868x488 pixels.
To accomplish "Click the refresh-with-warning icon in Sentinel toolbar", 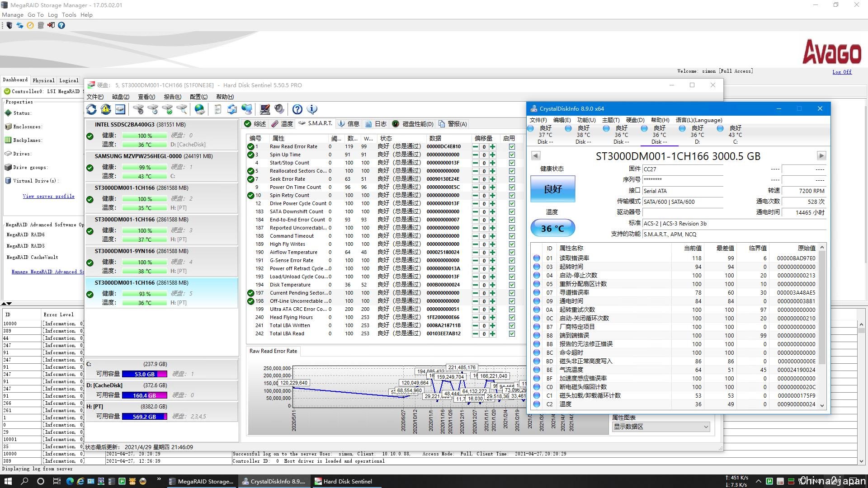I will [106, 109].
